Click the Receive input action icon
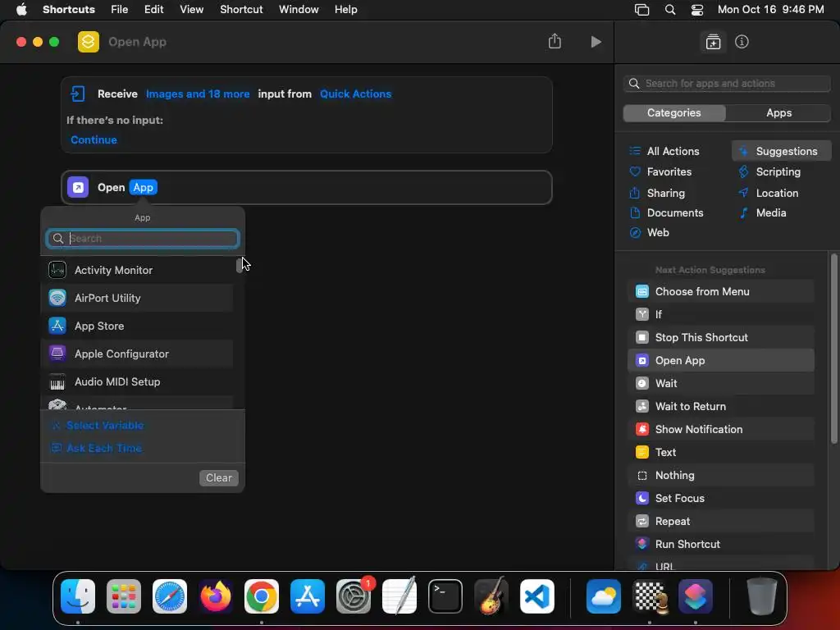 78,94
